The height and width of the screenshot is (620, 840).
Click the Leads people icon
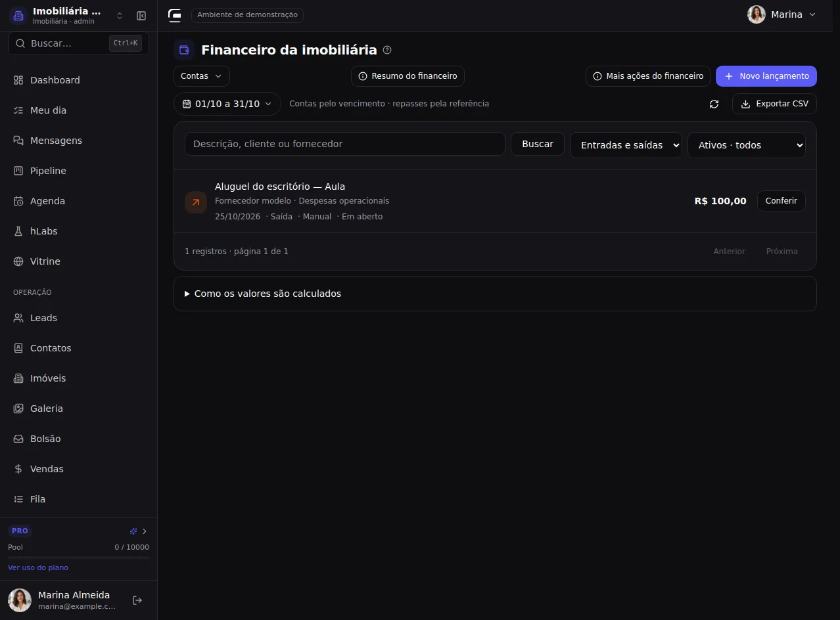[18, 318]
